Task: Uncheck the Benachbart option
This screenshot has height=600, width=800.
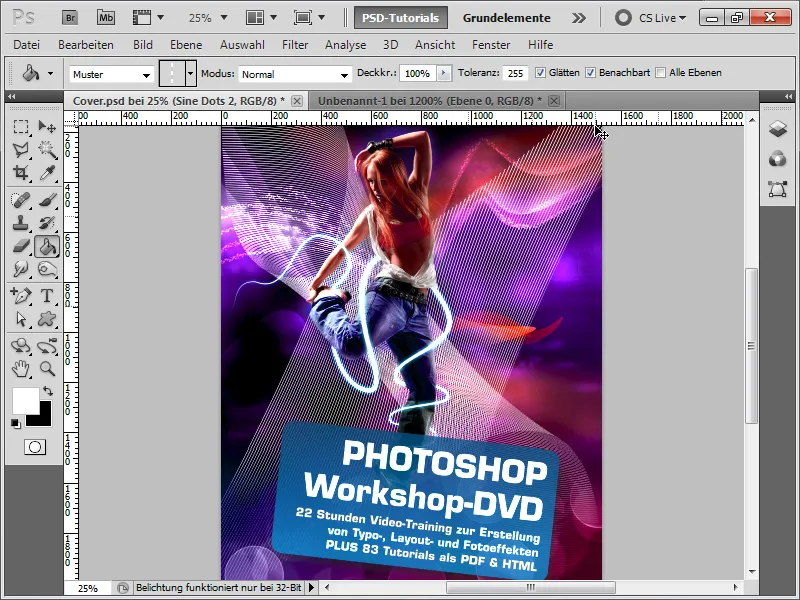Action: point(590,72)
